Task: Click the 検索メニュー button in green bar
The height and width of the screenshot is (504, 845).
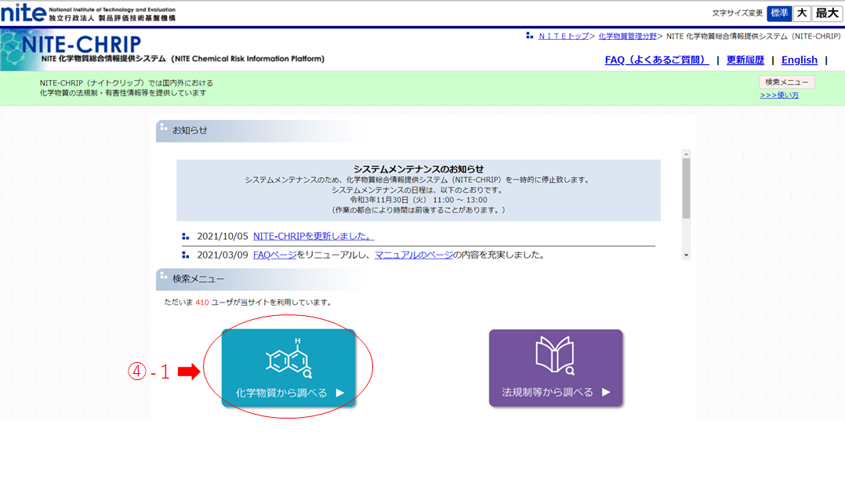Action: [787, 82]
